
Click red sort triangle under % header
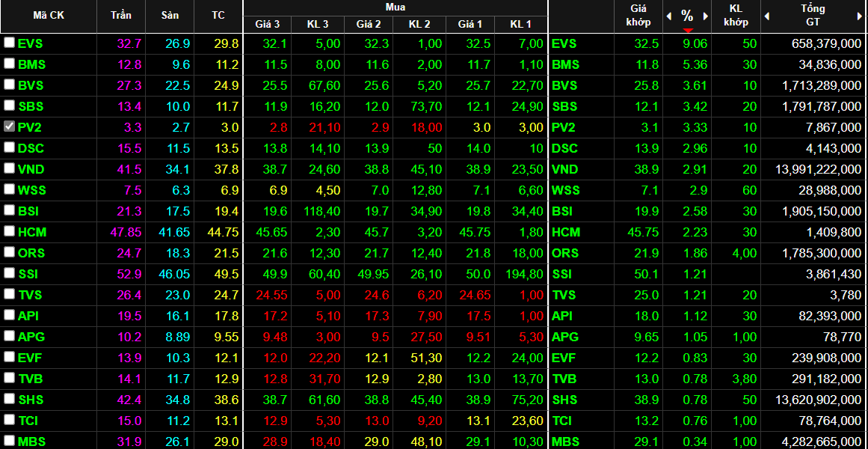(688, 30)
